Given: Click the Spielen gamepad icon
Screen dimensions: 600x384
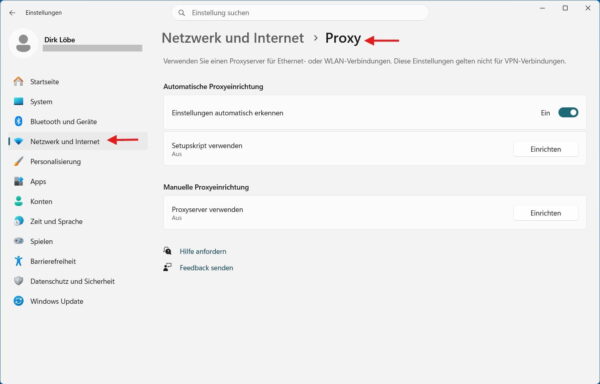Looking at the screenshot, I should [x=18, y=241].
